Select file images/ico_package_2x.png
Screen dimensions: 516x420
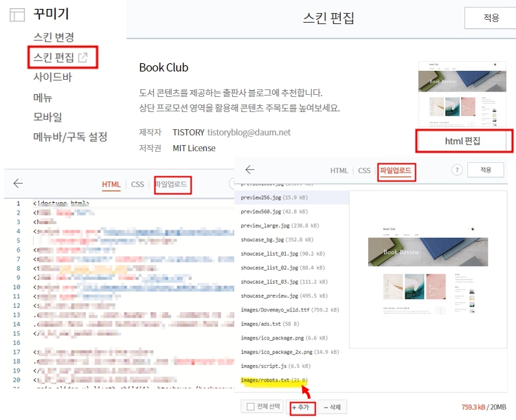pos(291,352)
